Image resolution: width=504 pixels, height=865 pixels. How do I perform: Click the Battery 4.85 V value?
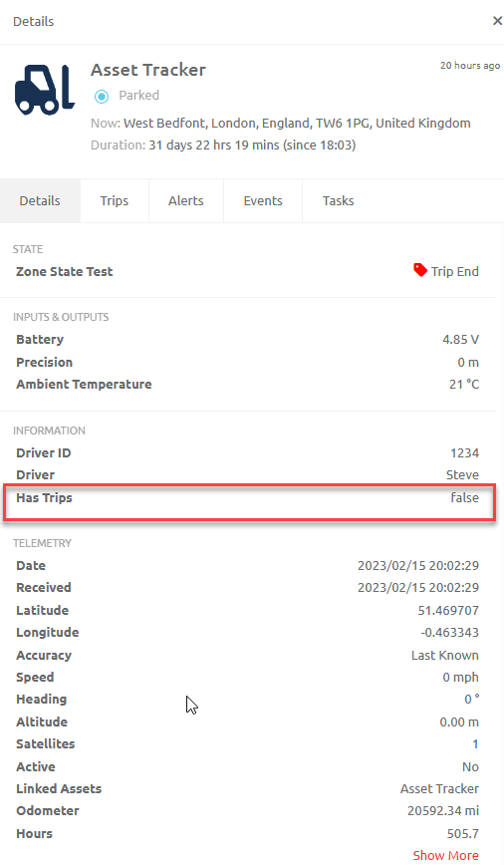pyautogui.click(x=460, y=340)
